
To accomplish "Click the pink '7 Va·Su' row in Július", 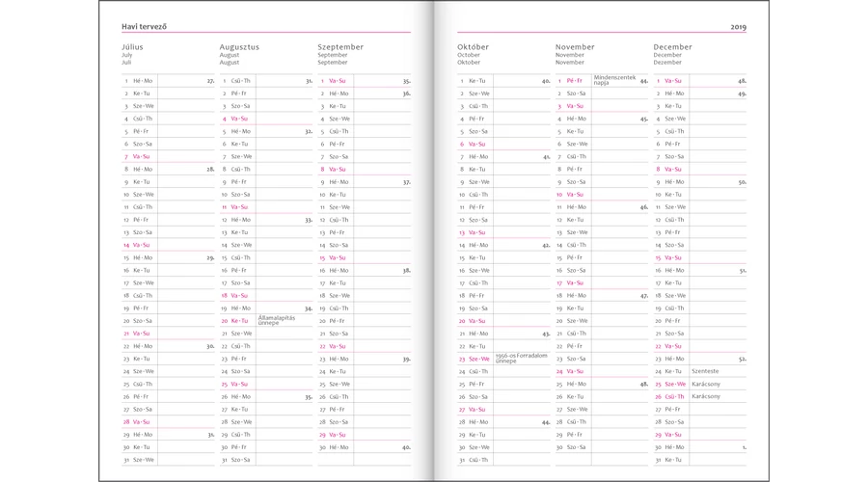I will tap(168, 156).
